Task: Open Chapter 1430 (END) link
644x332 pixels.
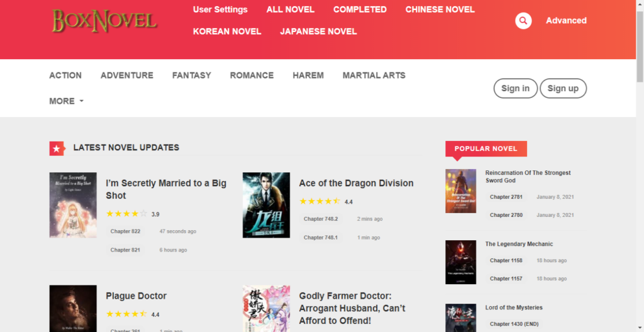Action: click(514, 324)
